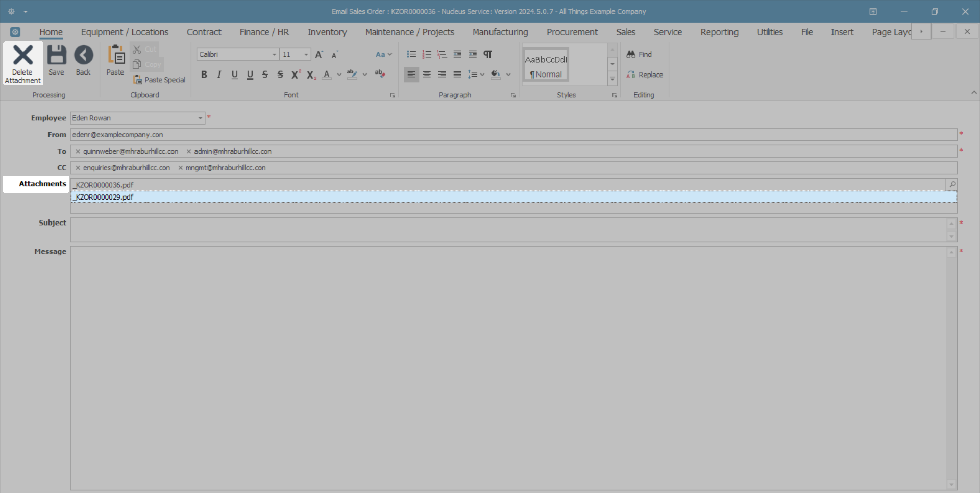The width and height of the screenshot is (980, 493).
Task: Grow the font size
Action: click(x=320, y=54)
